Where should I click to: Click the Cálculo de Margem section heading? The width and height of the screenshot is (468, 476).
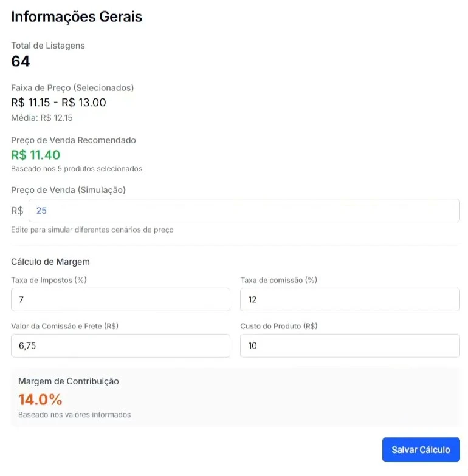pos(50,262)
